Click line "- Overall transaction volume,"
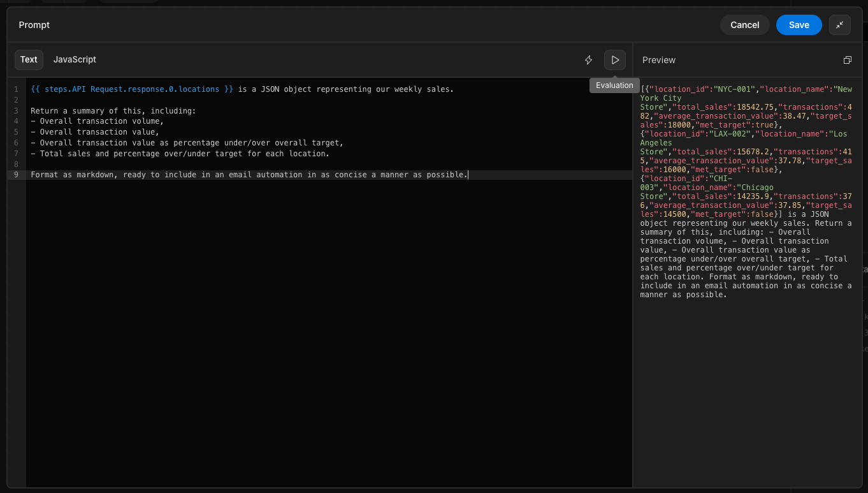Viewport: 868px width, 493px height. [97, 121]
